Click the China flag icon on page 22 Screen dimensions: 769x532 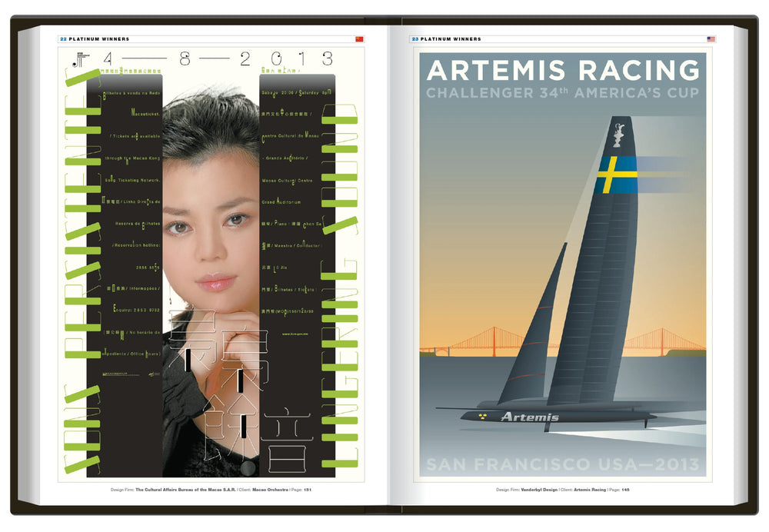(x=359, y=38)
